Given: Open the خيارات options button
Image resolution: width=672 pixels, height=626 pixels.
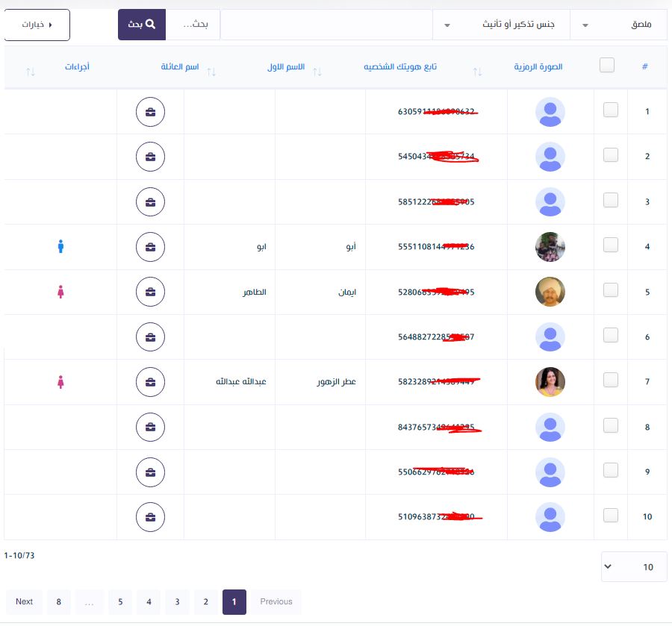Looking at the screenshot, I should point(37,25).
